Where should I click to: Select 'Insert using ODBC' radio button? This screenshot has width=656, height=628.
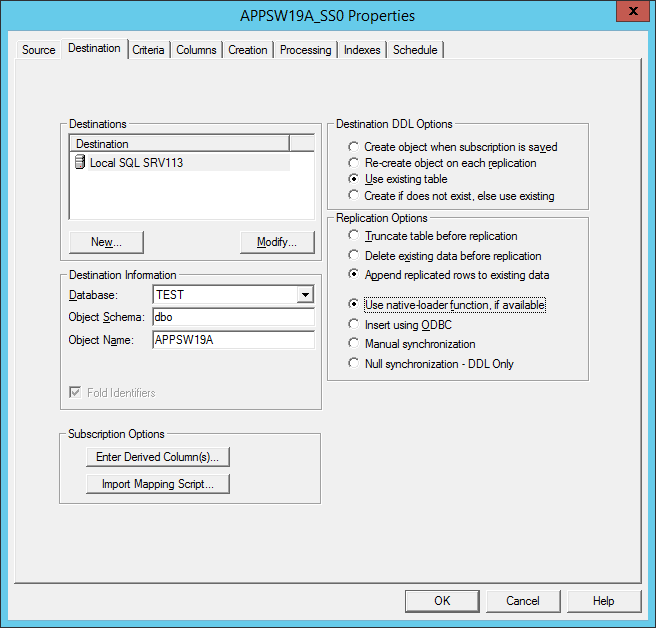(x=353, y=324)
